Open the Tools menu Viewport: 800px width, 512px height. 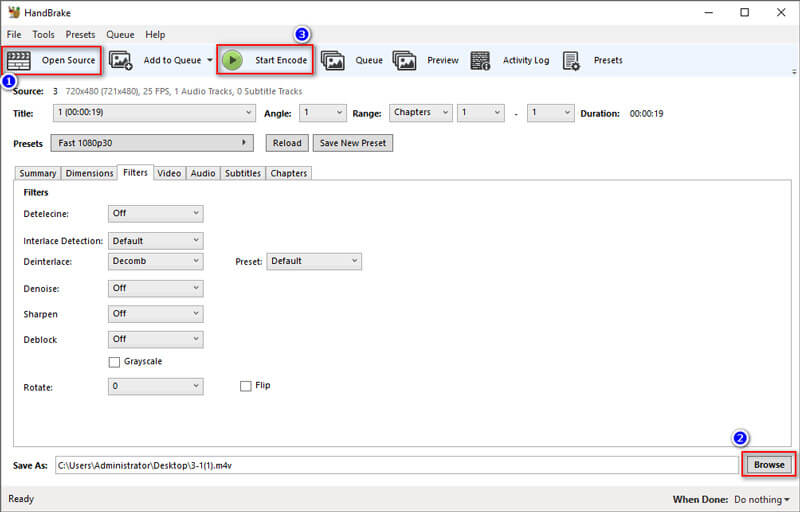[x=43, y=34]
